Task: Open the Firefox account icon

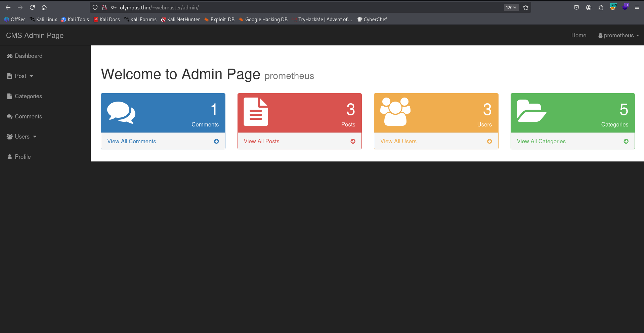Action: pyautogui.click(x=589, y=7)
